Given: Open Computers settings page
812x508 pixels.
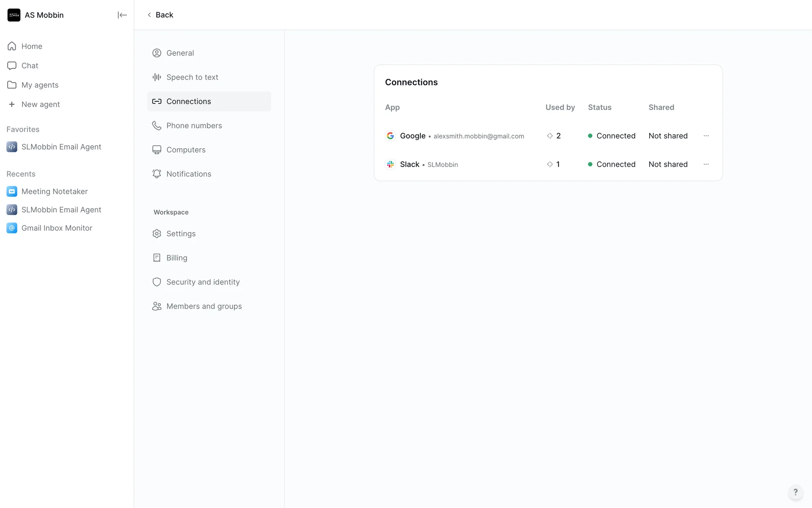Looking at the screenshot, I should tap(186, 150).
